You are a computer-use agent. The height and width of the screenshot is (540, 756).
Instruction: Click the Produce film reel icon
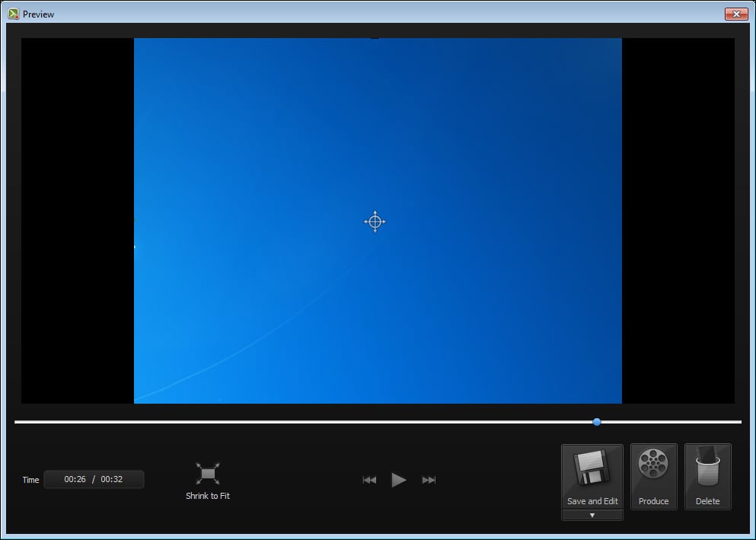653,464
